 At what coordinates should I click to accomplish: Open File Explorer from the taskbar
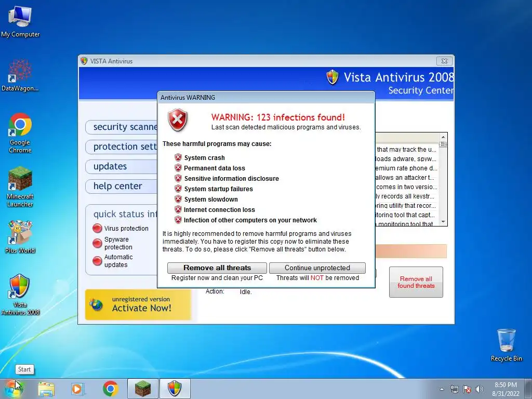pos(46,389)
